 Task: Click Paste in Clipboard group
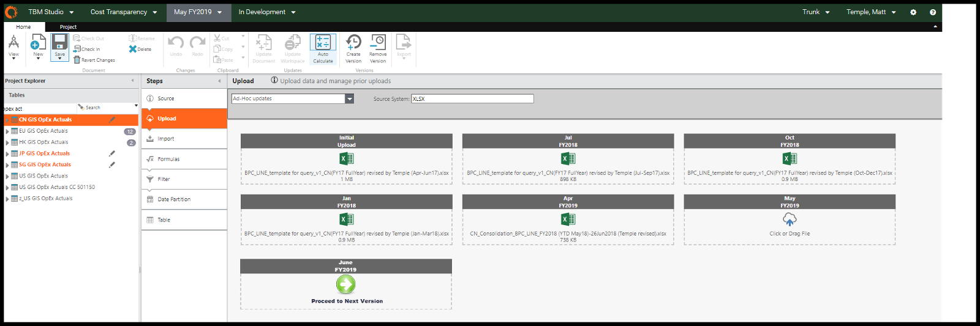point(224,60)
